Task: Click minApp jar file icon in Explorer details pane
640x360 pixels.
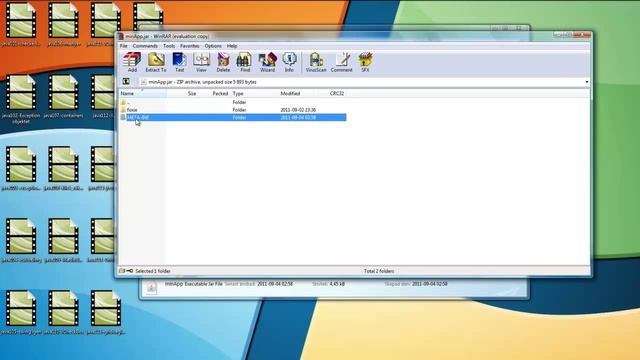Action: 151,288
